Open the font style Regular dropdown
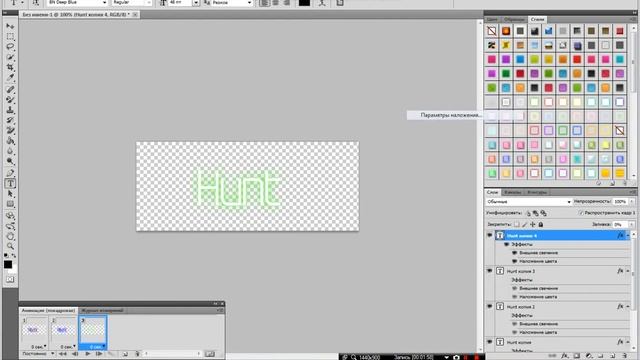 coord(149,3)
